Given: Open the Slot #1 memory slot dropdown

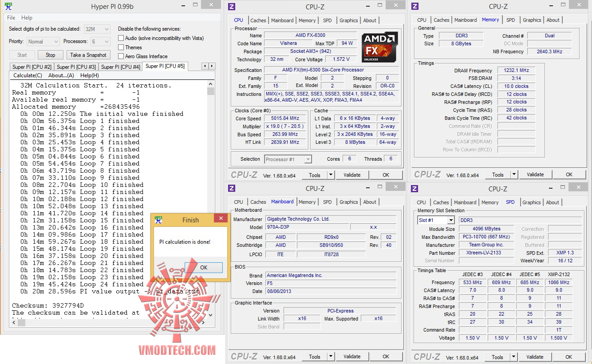Looking at the screenshot, I should [436, 220].
